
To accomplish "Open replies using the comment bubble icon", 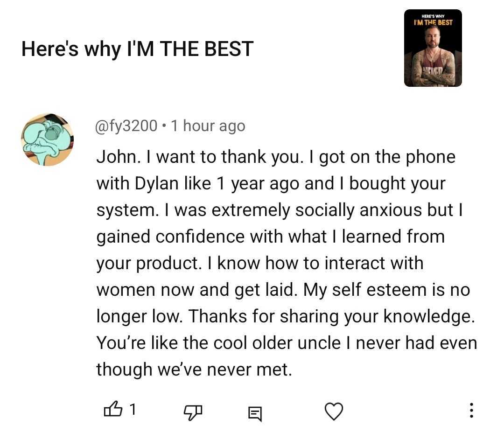I will point(255,413).
